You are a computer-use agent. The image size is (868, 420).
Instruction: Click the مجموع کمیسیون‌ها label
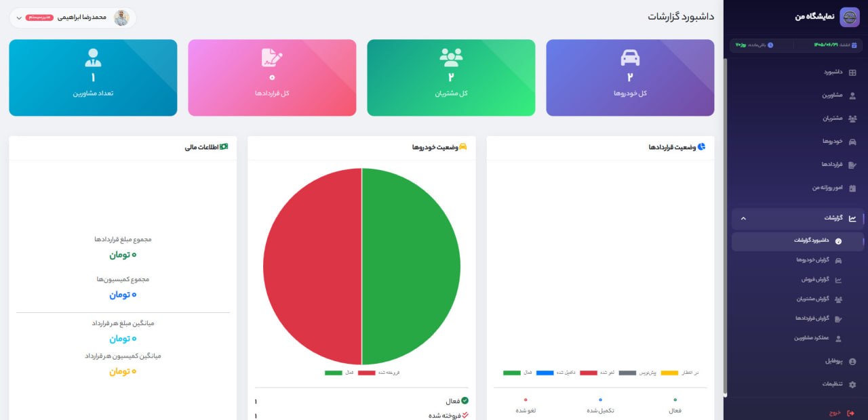tap(123, 279)
